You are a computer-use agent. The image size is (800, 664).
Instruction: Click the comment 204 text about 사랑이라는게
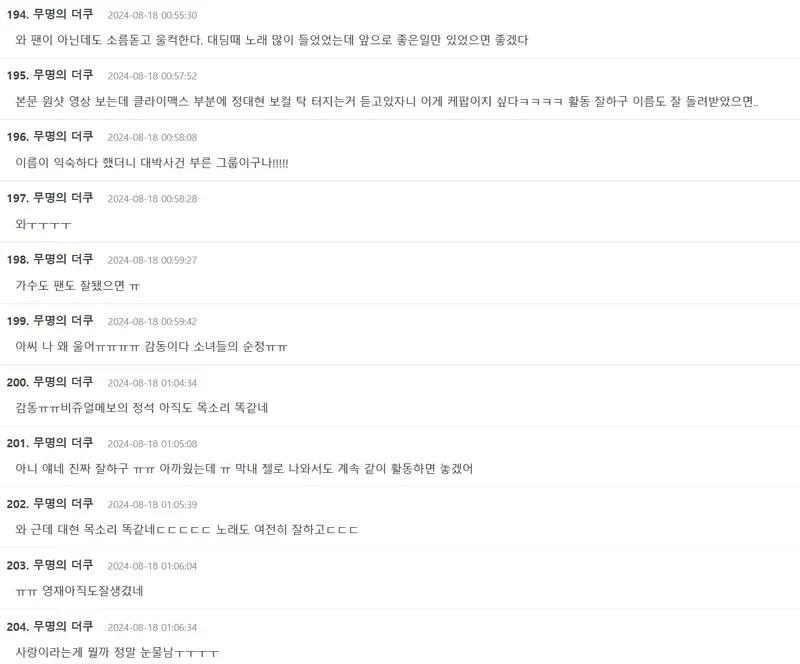117,652
